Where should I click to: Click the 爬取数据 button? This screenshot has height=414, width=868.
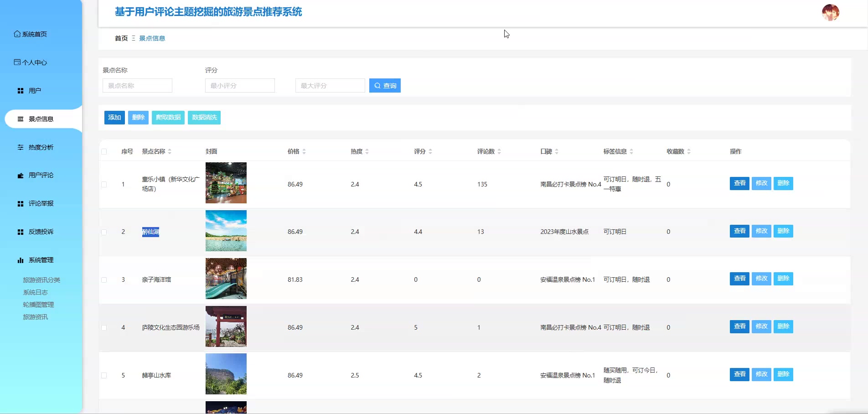tap(168, 118)
